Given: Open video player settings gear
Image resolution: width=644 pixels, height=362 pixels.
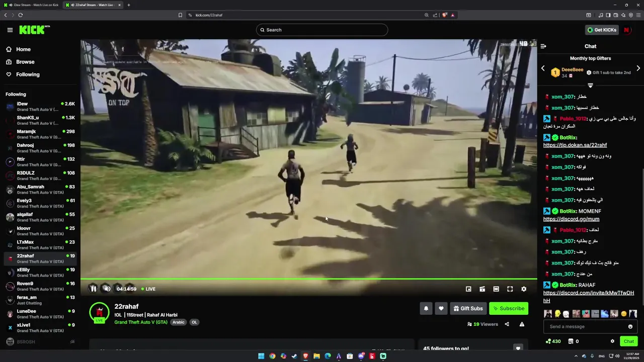Looking at the screenshot, I should click(x=524, y=289).
